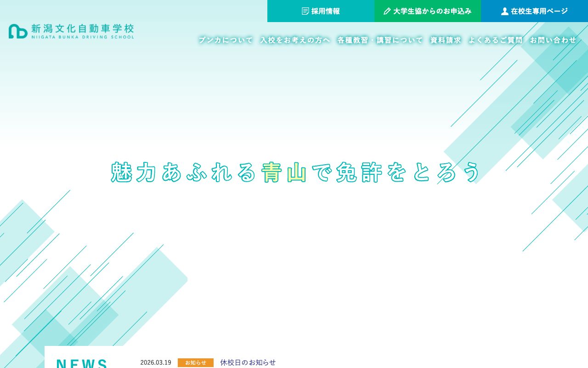Open the 入校をお考えの方へ menu item
The height and width of the screenshot is (368, 588).
[x=295, y=40]
